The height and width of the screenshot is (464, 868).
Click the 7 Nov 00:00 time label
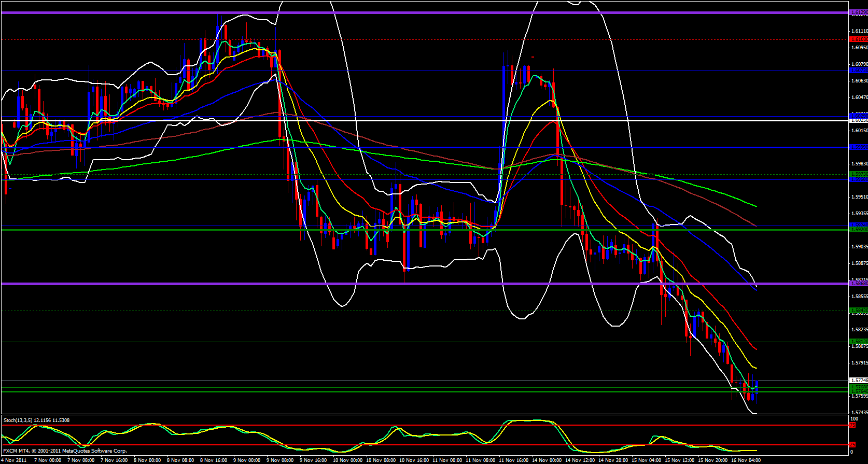point(48,460)
